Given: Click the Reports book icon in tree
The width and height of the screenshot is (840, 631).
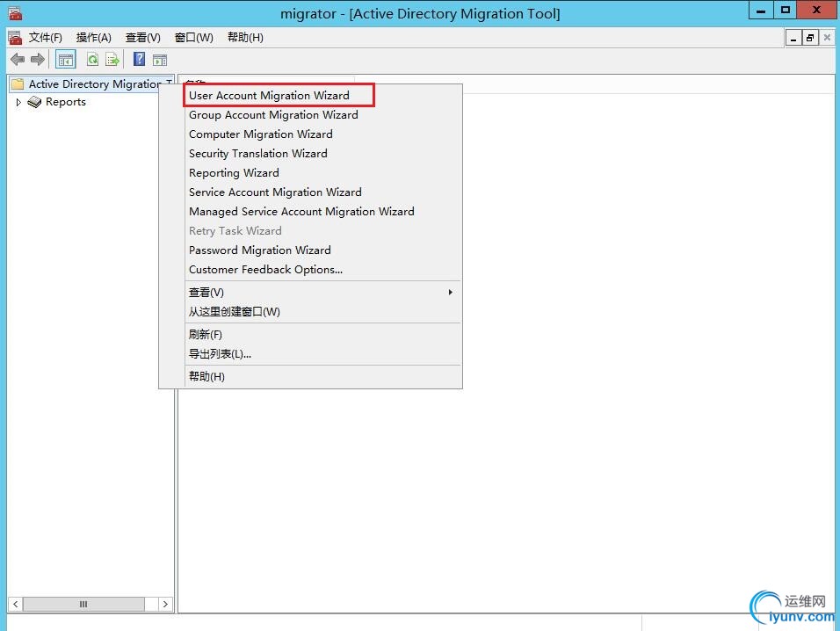Looking at the screenshot, I should pos(35,102).
